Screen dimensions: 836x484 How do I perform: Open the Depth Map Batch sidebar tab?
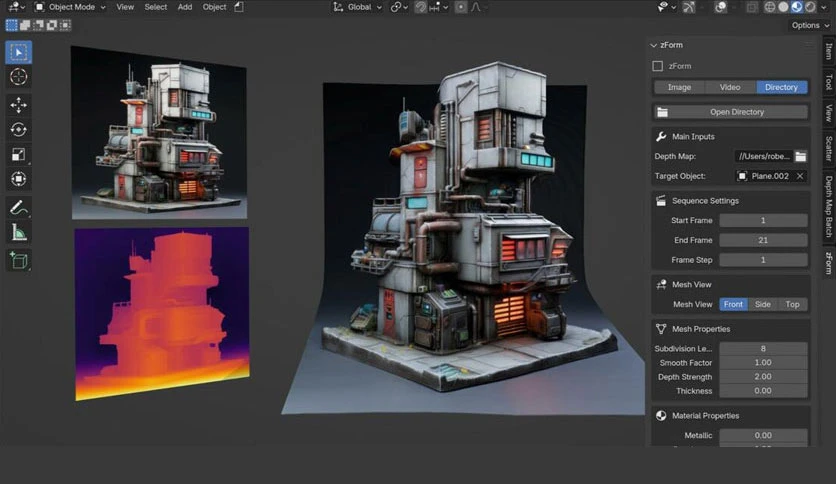(x=829, y=206)
